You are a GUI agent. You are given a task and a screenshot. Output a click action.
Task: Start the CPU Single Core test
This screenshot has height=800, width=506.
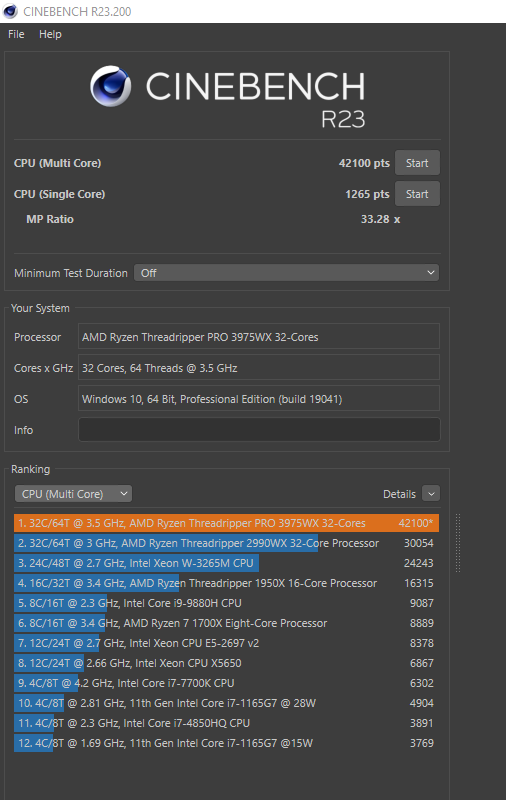tap(417, 194)
